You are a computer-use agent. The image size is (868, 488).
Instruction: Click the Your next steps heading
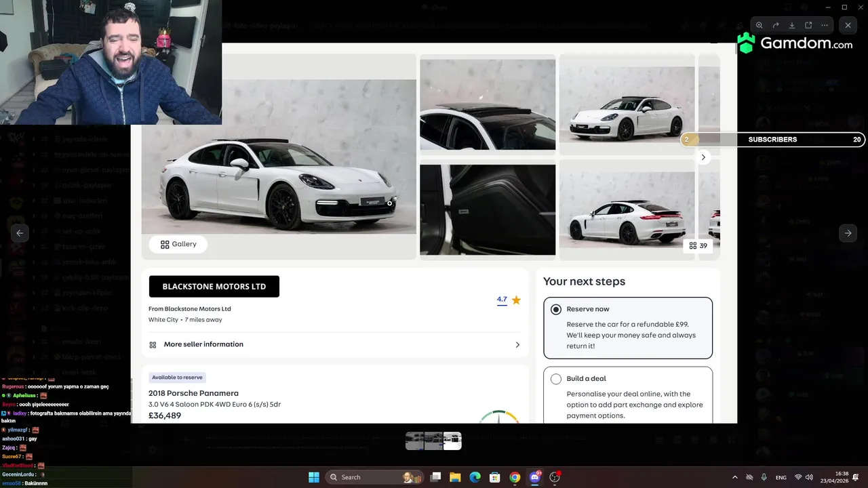point(584,281)
